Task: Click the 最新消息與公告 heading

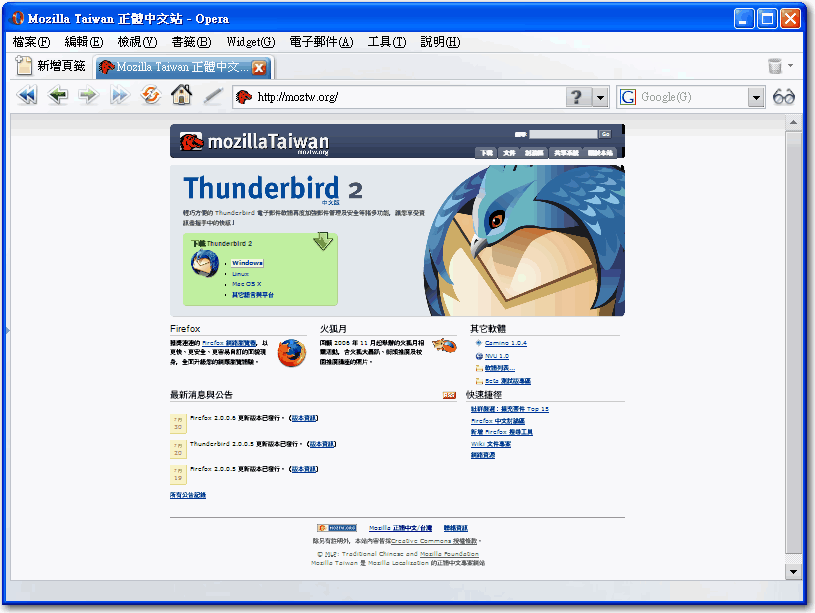Action: pos(201,395)
